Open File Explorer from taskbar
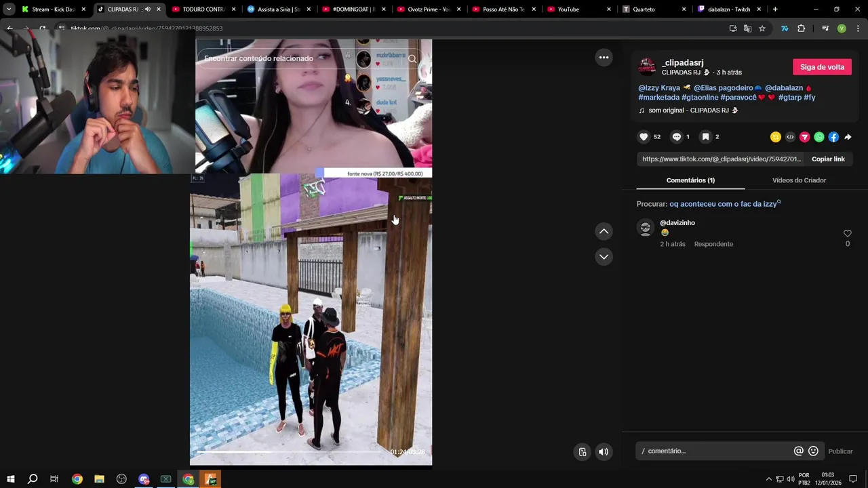This screenshot has height=488, width=868. (99, 479)
